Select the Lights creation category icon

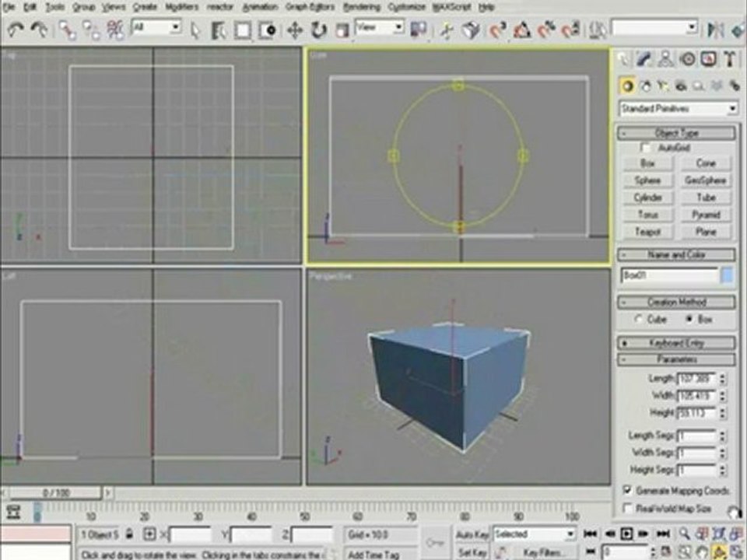coord(663,86)
